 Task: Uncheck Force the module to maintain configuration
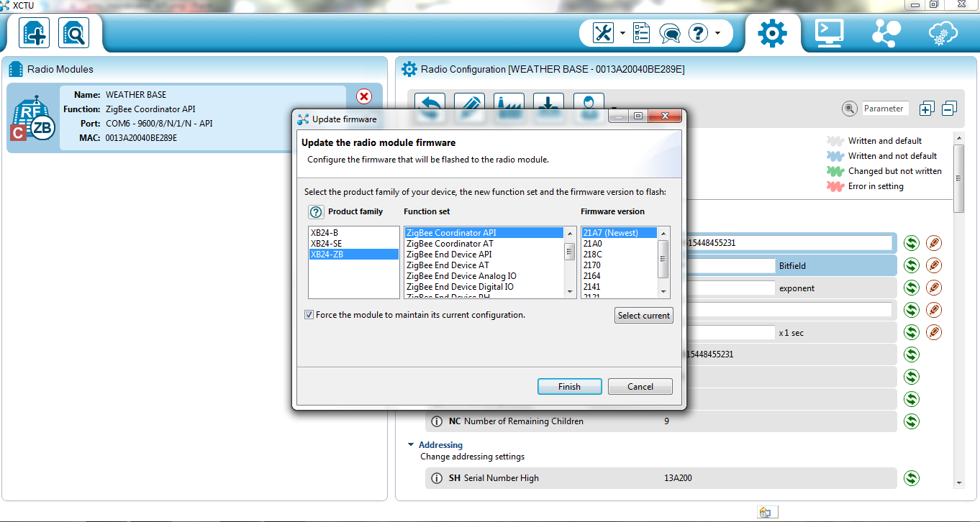[x=309, y=315]
